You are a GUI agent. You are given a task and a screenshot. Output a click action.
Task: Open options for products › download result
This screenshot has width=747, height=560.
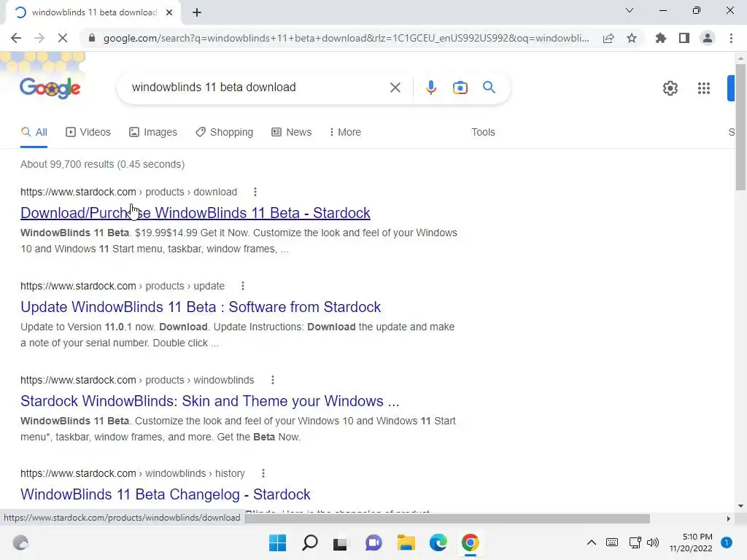(x=255, y=192)
